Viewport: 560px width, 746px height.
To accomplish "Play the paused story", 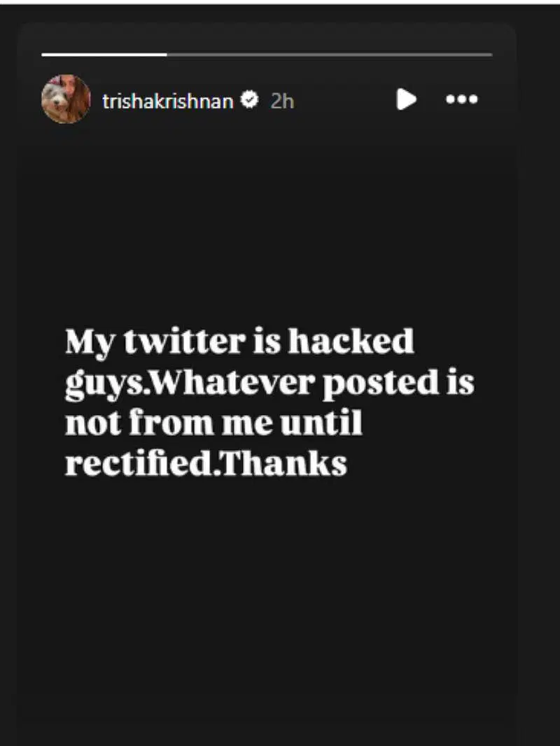I will tap(406, 99).
